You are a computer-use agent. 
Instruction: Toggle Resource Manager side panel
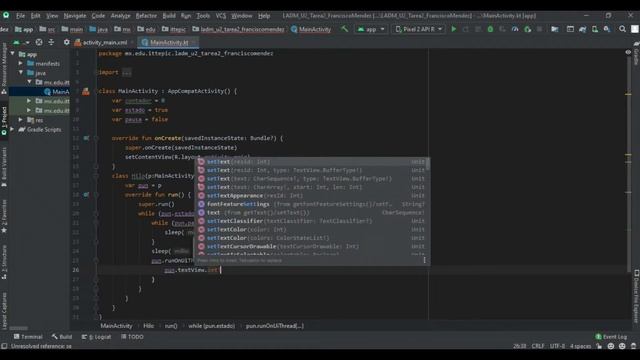4,69
